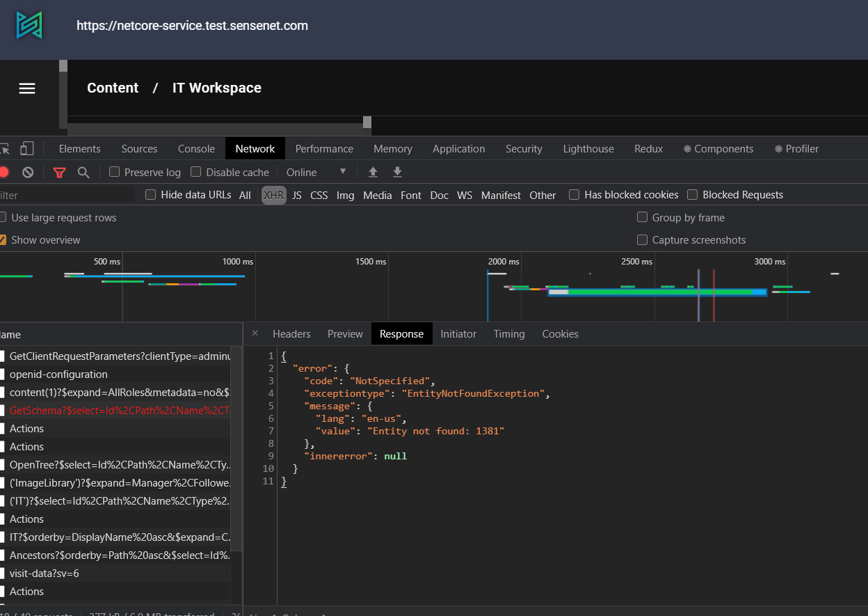Switch to the Console tab
The image size is (868, 616).
pyautogui.click(x=196, y=148)
